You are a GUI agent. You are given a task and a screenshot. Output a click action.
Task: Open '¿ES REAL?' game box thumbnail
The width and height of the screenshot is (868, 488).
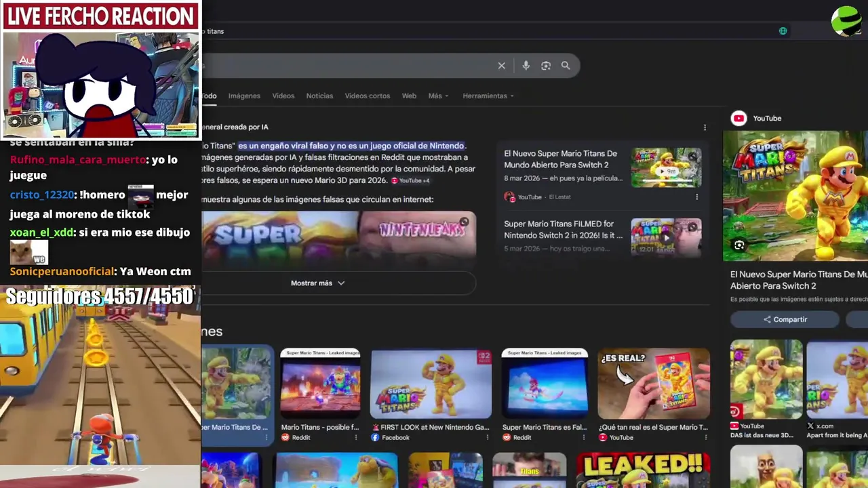click(654, 384)
